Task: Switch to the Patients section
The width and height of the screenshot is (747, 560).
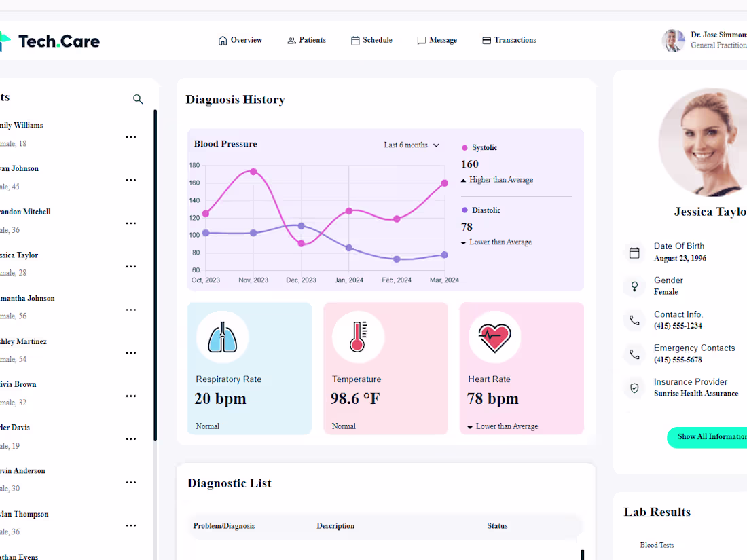Action: tap(306, 40)
